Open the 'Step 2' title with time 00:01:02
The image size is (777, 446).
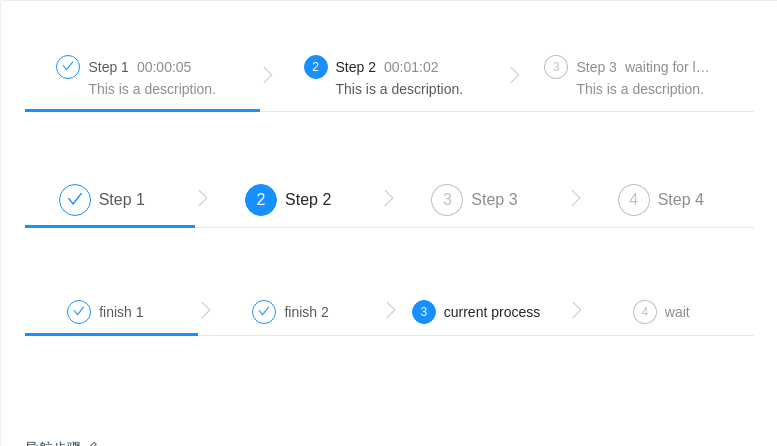click(356, 67)
